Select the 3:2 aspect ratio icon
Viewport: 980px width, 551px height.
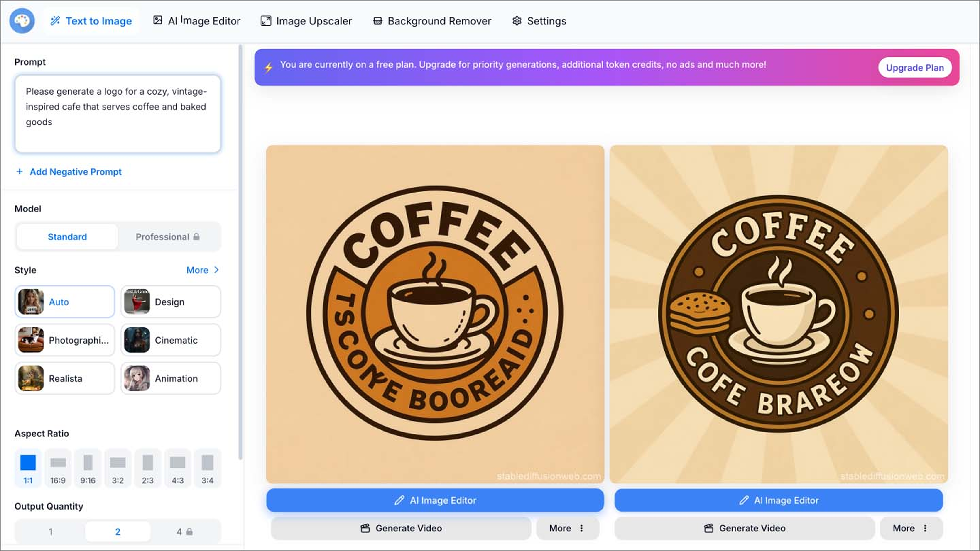point(118,468)
